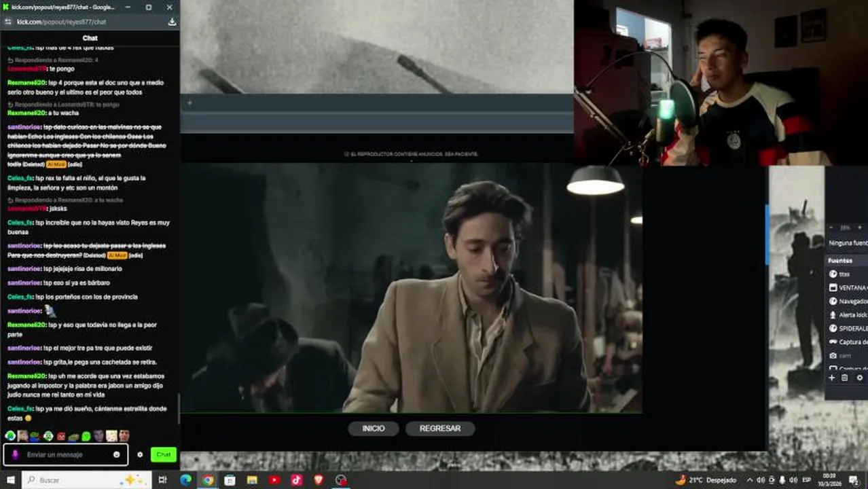The image size is (868, 489).
Task: Click the last face emote in emote row
Action: 124,435
